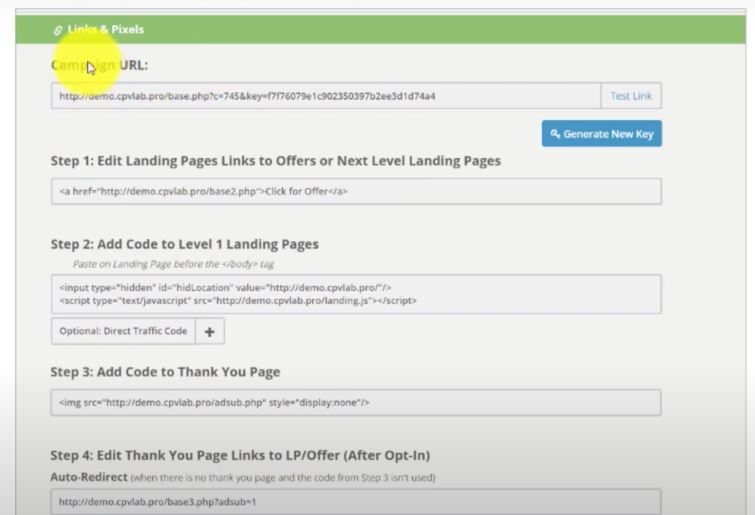Select the Step 2 landing page code box
This screenshot has height=515, width=755.
[356, 294]
